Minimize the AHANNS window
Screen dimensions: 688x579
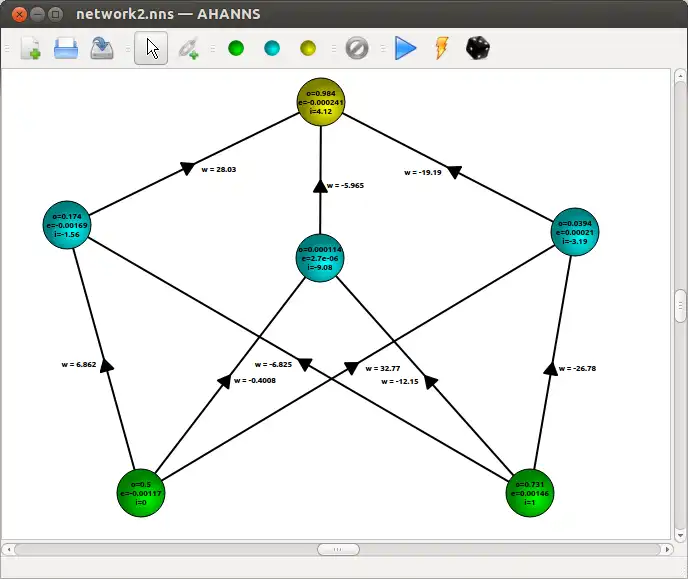point(37,14)
